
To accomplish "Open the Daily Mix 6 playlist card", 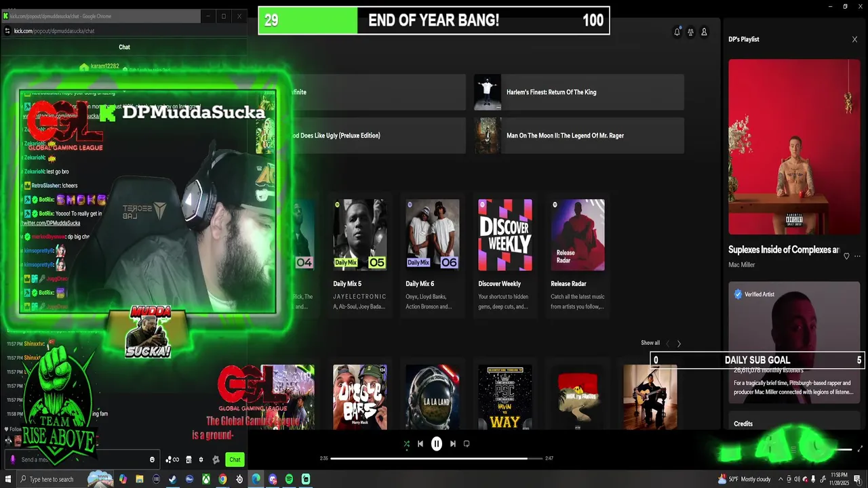I will [x=433, y=256].
